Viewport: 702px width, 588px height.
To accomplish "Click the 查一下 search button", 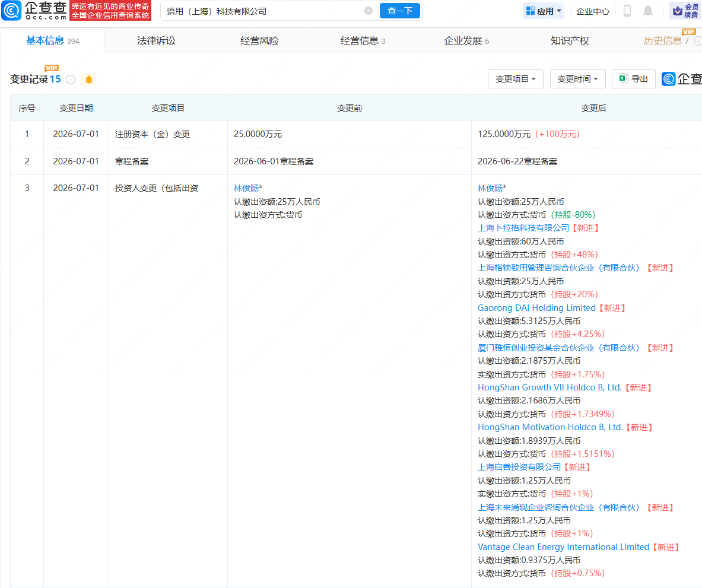I will tap(400, 11).
